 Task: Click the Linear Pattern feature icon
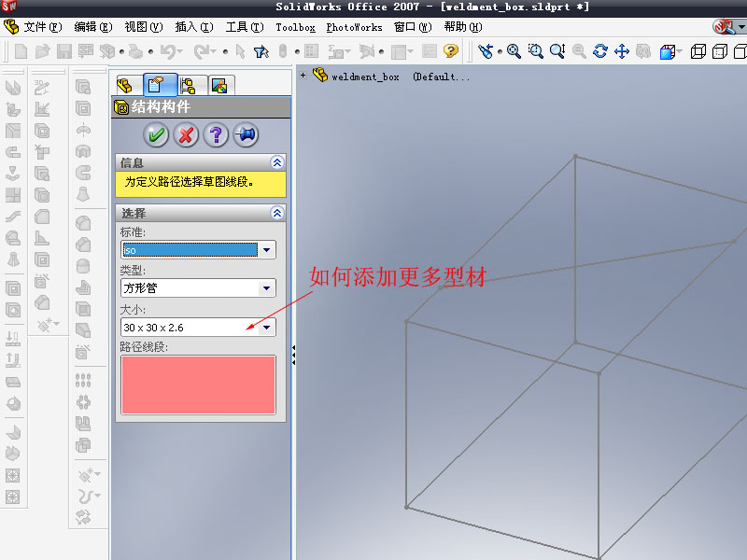click(83, 380)
